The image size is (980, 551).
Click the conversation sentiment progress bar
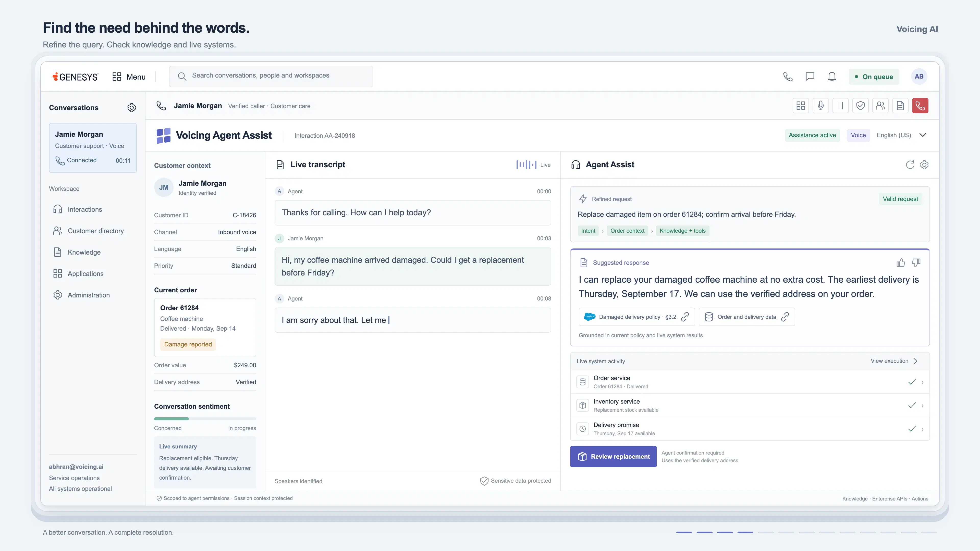pyautogui.click(x=205, y=419)
